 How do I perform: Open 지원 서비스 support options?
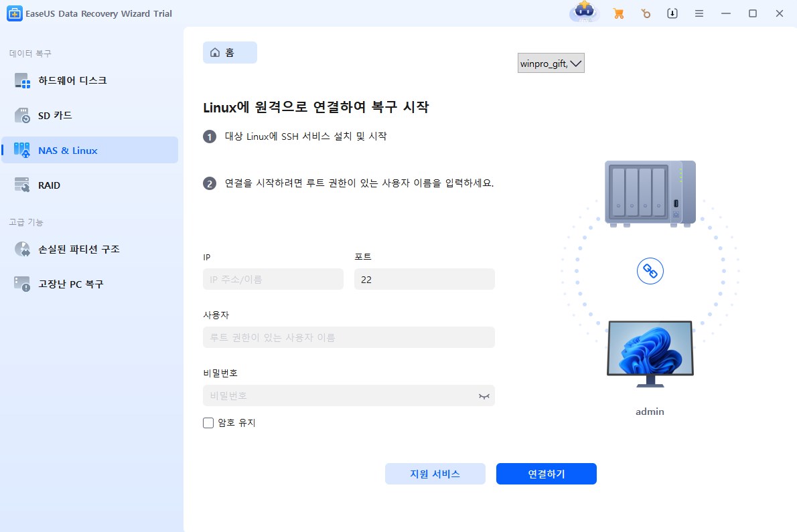coord(435,474)
